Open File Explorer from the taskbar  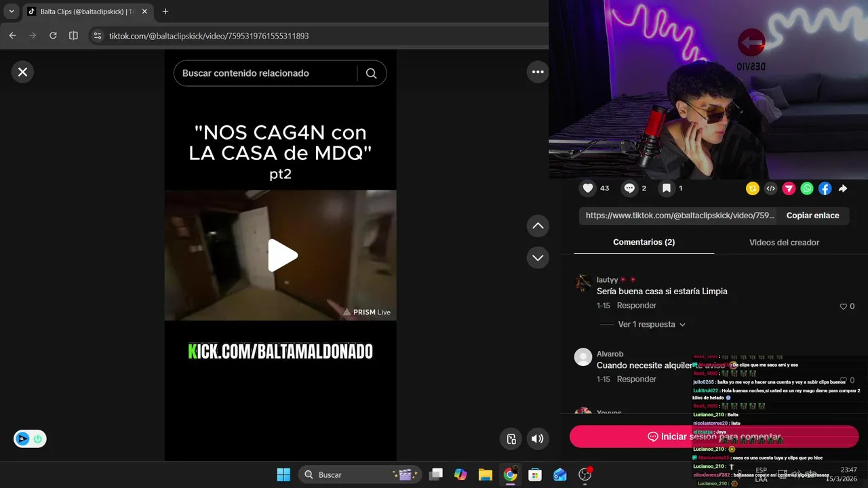(x=485, y=474)
